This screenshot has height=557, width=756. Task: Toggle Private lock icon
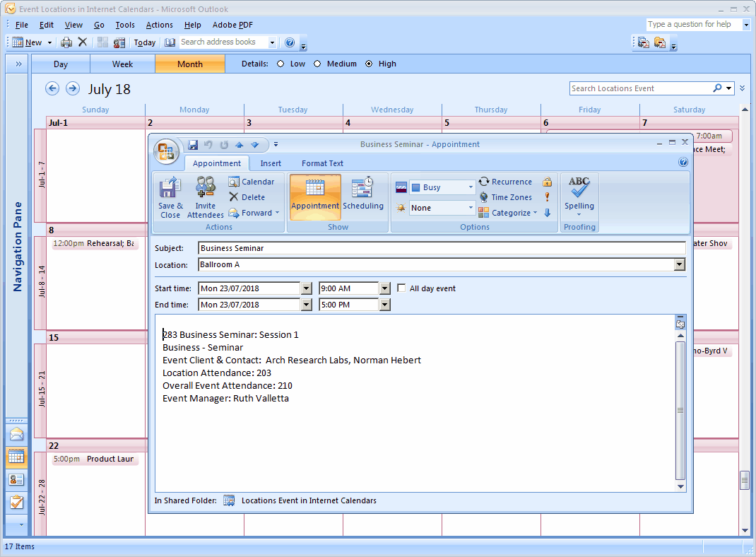click(548, 182)
